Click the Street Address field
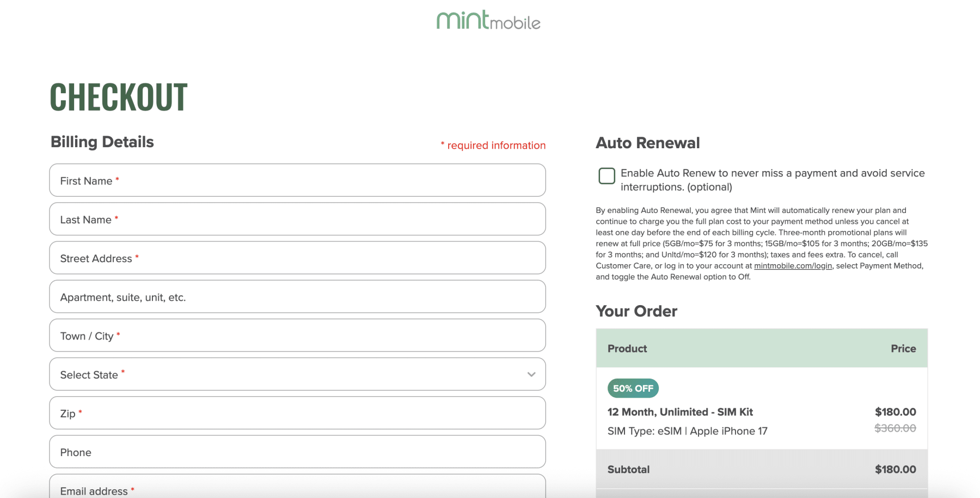980x498 pixels. tap(297, 258)
